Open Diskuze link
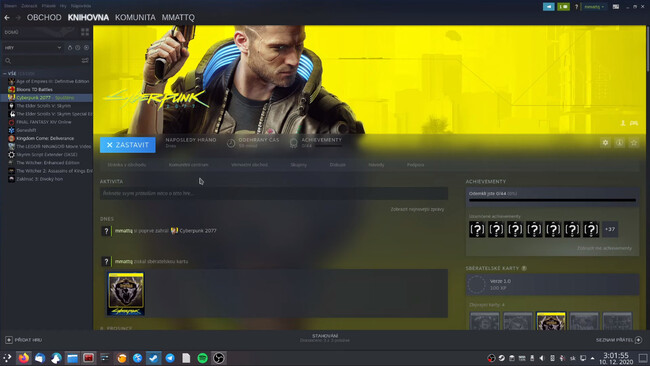This screenshot has width=650, height=366. (x=337, y=165)
